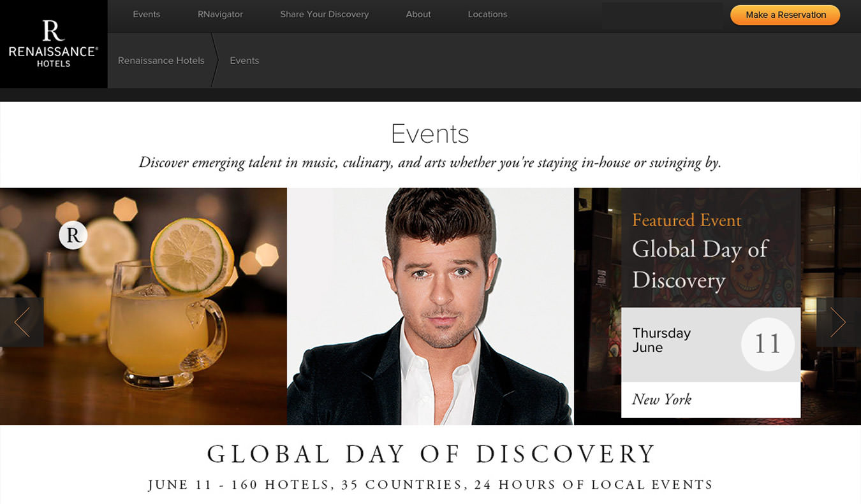Open the Locations page
Screen dimensions: 861x504
(487, 14)
